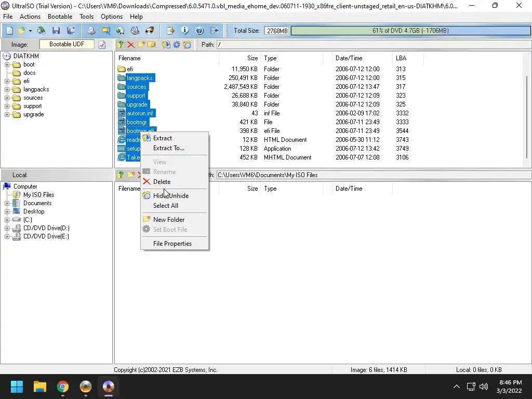Open the Options menu

[112, 17]
